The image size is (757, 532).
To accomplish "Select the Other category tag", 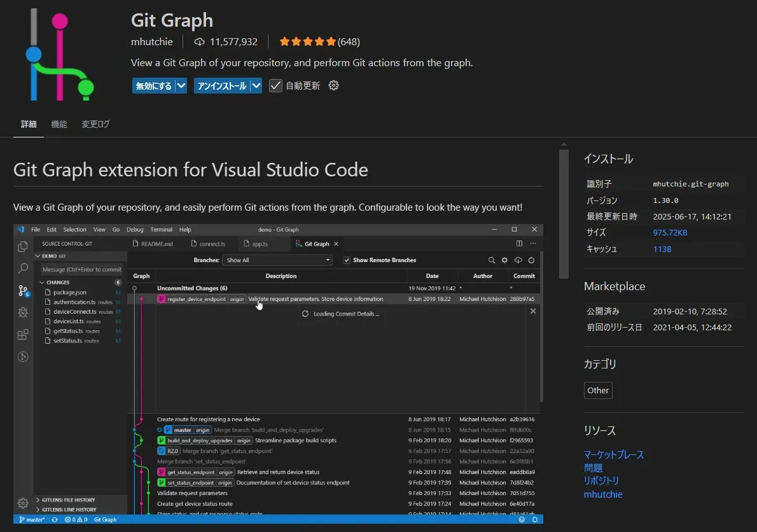I will pyautogui.click(x=597, y=390).
